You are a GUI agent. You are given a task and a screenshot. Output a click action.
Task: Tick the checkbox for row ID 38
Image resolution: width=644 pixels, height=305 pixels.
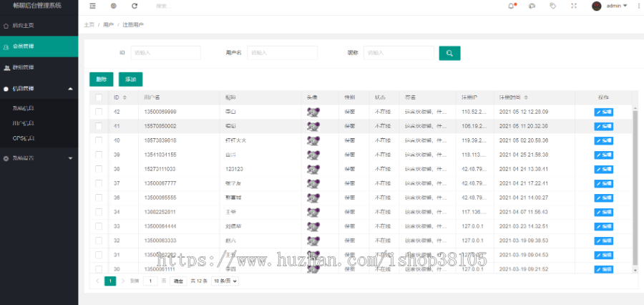click(x=99, y=169)
